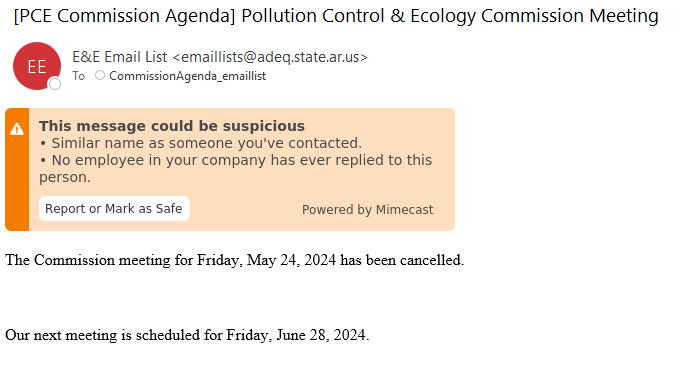The image size is (681, 365).
Task: Click the orange strip of the warning banner
Action: point(17,169)
